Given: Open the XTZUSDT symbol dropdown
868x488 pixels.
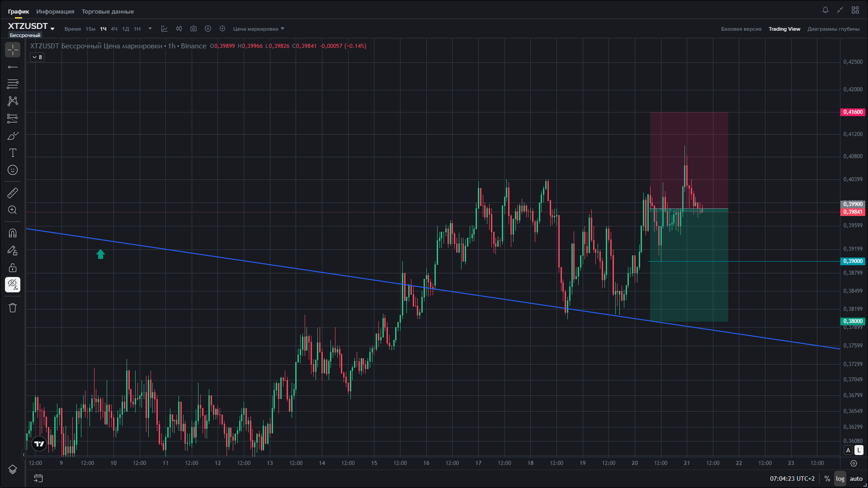Looking at the screenshot, I should pos(31,27).
